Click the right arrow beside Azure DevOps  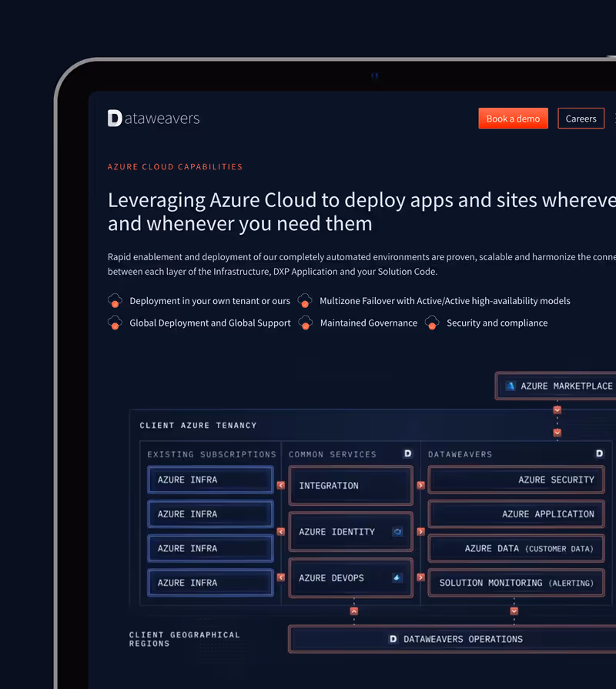coord(421,577)
